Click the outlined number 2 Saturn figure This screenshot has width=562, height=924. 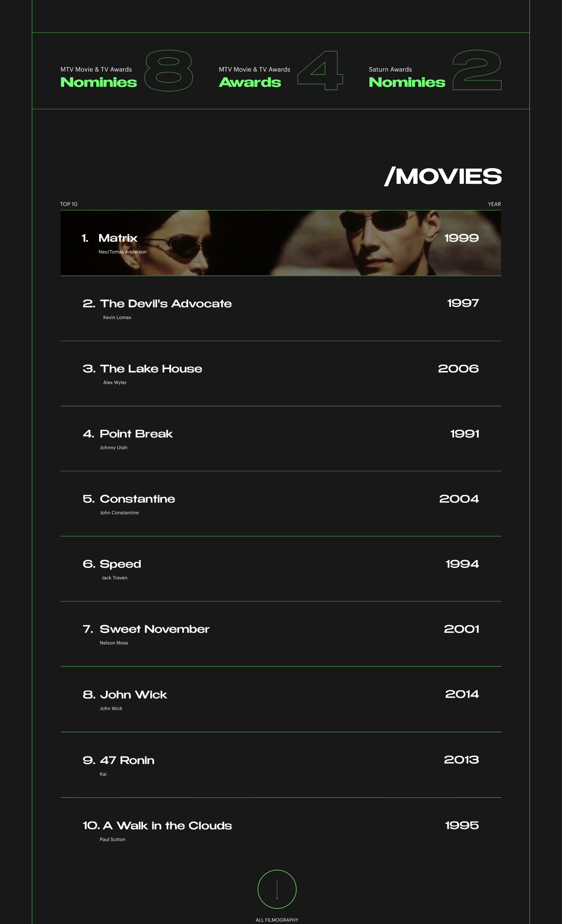tap(477, 71)
